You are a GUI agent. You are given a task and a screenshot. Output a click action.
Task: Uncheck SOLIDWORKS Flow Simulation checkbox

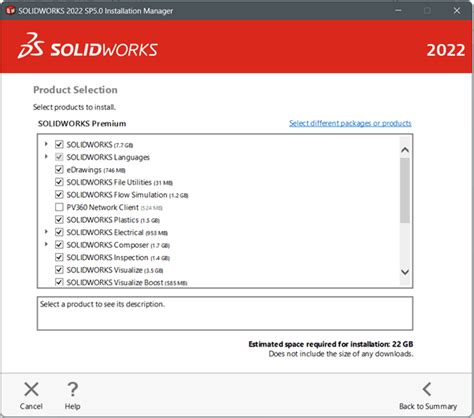[x=59, y=194]
